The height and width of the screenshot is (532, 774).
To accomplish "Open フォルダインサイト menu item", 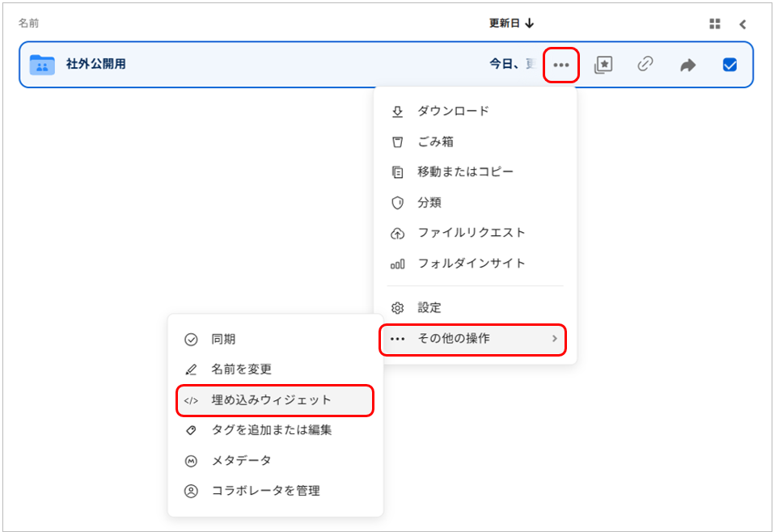I will click(471, 264).
